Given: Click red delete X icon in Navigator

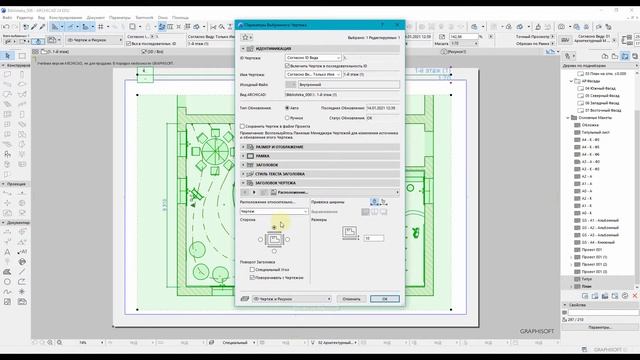Looking at the screenshot, I should pos(635,296).
